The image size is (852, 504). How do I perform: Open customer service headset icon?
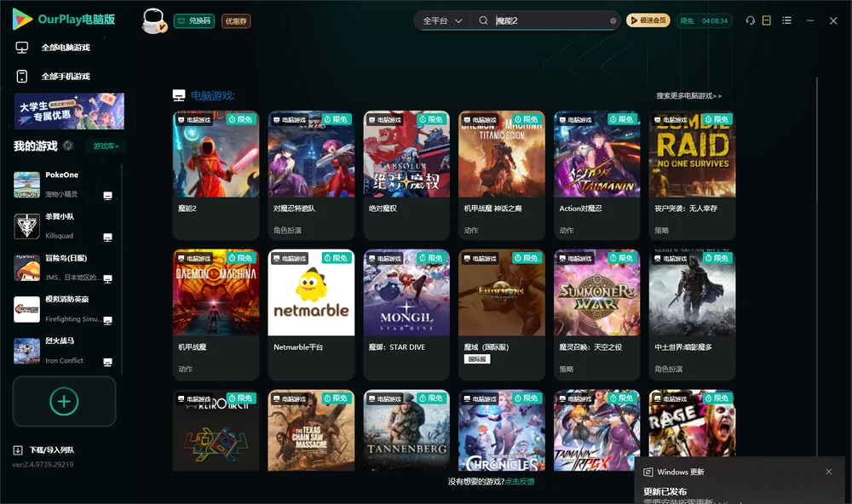[751, 20]
